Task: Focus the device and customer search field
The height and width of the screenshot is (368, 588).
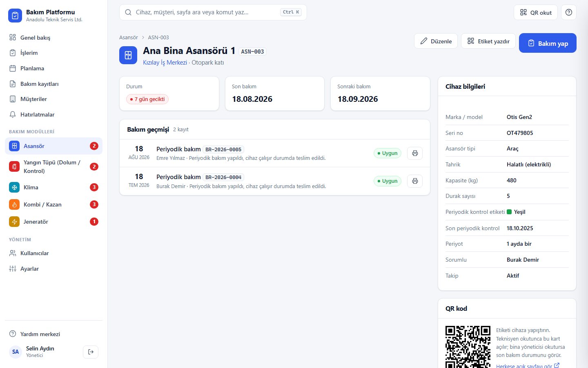Action: (x=213, y=12)
